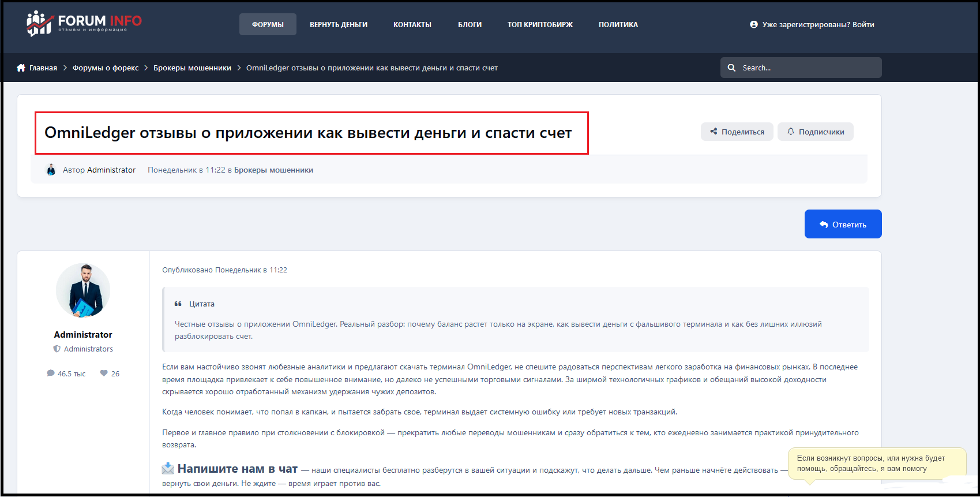Click the search magnifier icon
980x497 pixels.
(x=731, y=68)
